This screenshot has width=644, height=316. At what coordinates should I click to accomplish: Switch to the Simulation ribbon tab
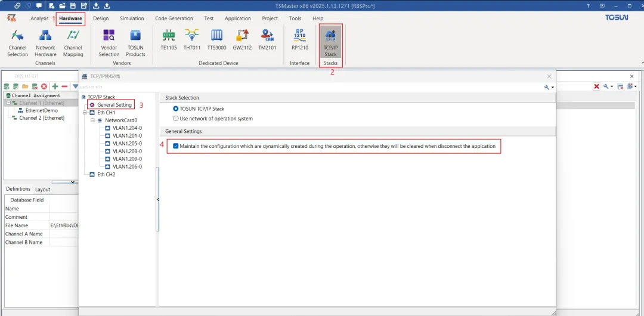pyautogui.click(x=132, y=18)
